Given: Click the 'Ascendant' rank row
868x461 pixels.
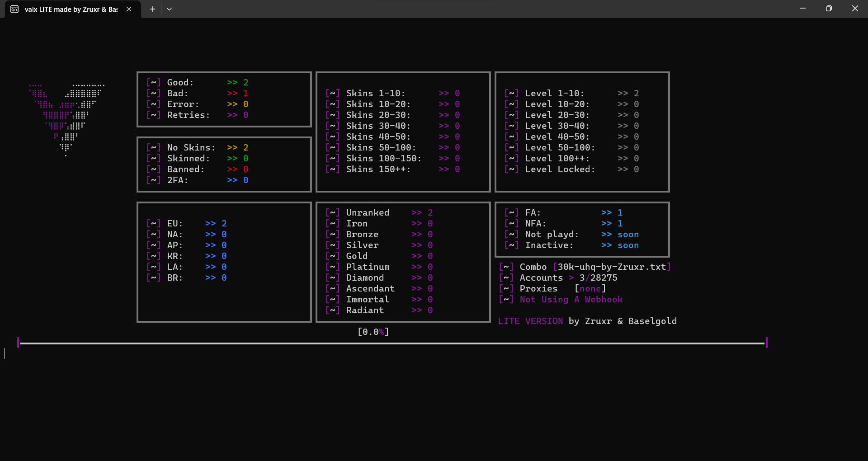Looking at the screenshot, I should coord(379,288).
